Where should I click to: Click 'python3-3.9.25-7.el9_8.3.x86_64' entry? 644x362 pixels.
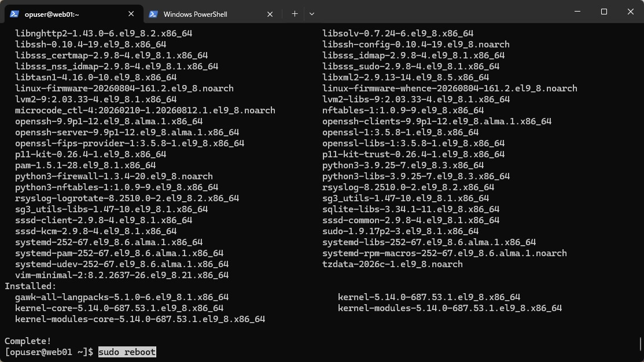click(x=403, y=165)
